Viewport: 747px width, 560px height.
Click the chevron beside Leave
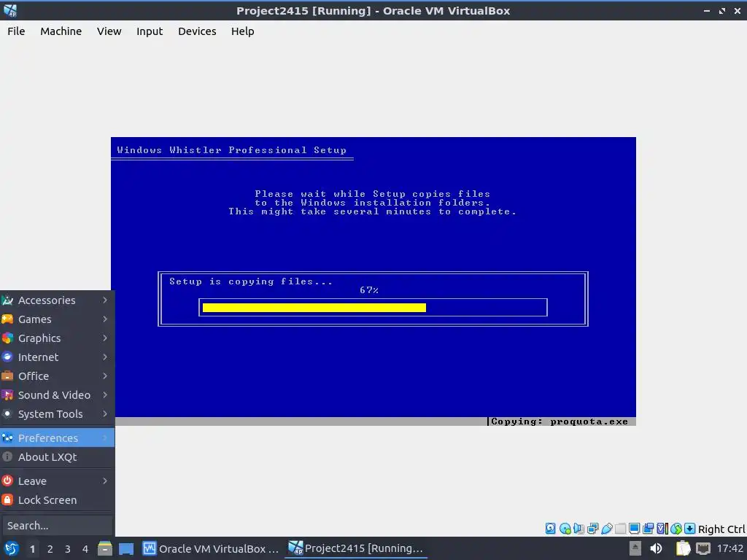tap(105, 481)
